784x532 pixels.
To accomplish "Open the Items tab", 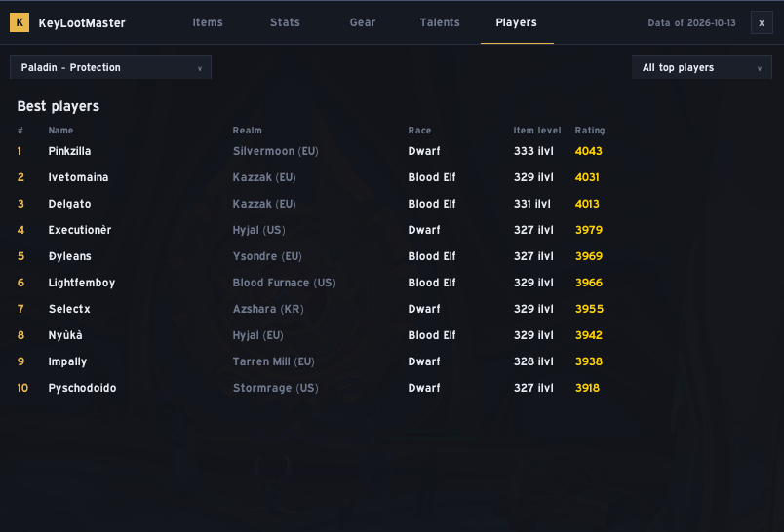I will [x=208, y=22].
